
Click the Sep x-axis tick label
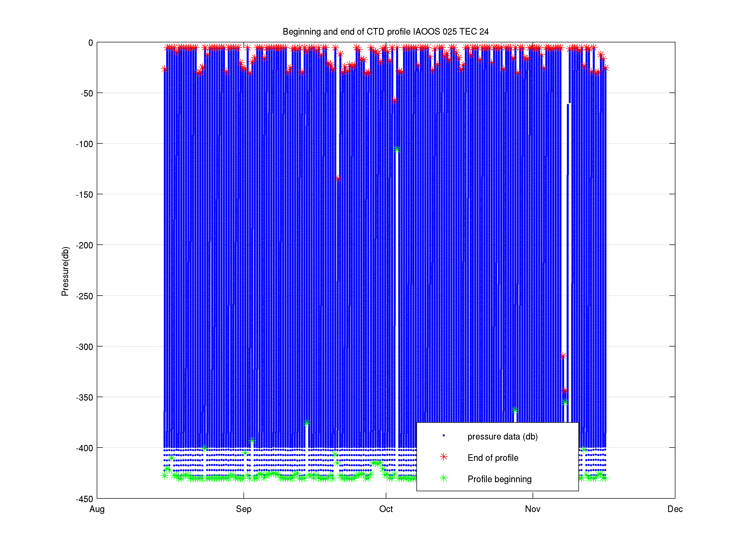pyautogui.click(x=244, y=509)
